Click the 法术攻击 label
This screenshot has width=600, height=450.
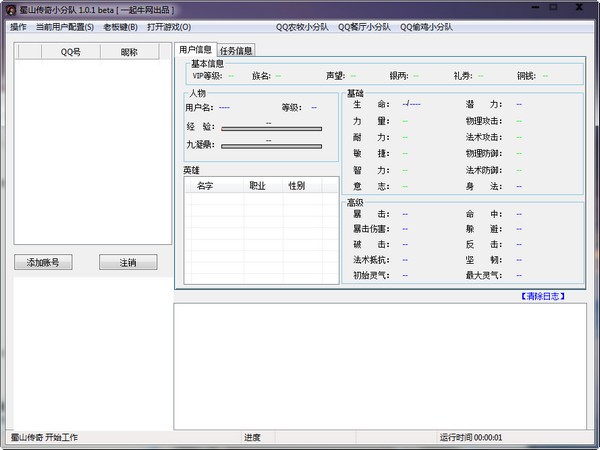tap(484, 137)
